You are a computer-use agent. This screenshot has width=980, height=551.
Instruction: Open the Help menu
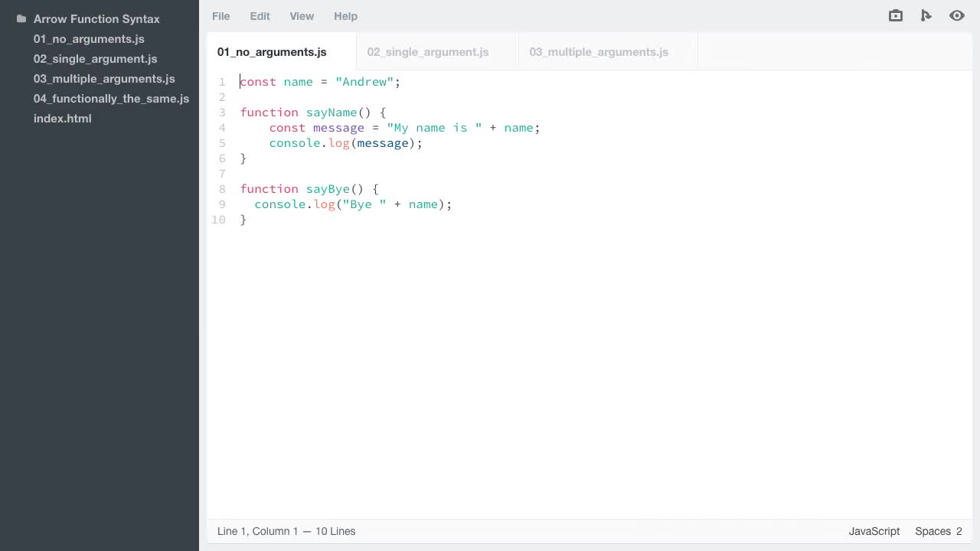pyautogui.click(x=345, y=16)
